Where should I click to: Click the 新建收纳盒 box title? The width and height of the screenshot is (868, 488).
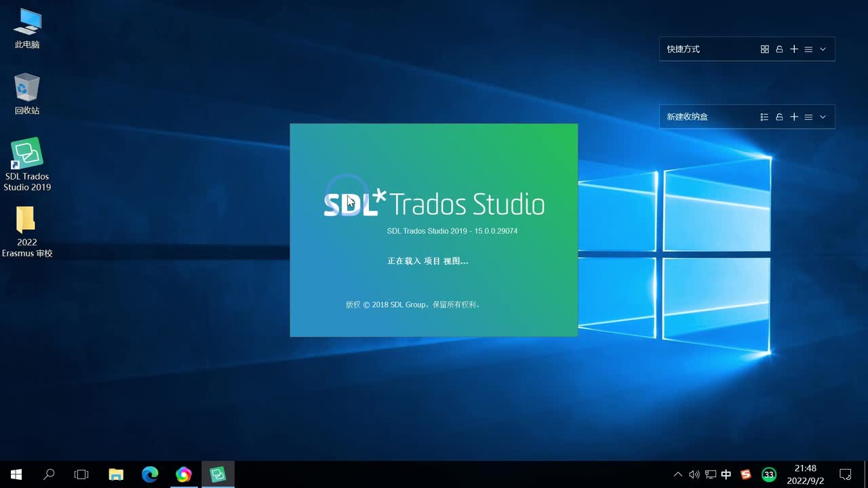click(x=687, y=117)
